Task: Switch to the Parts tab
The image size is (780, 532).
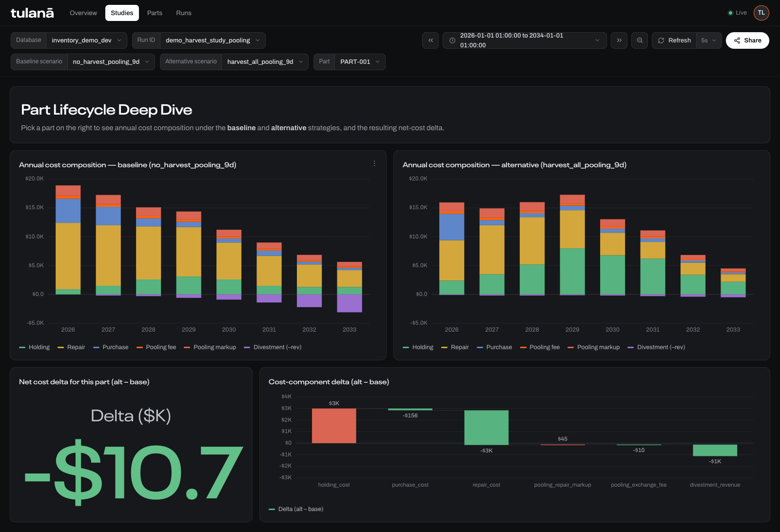Action: click(x=155, y=13)
